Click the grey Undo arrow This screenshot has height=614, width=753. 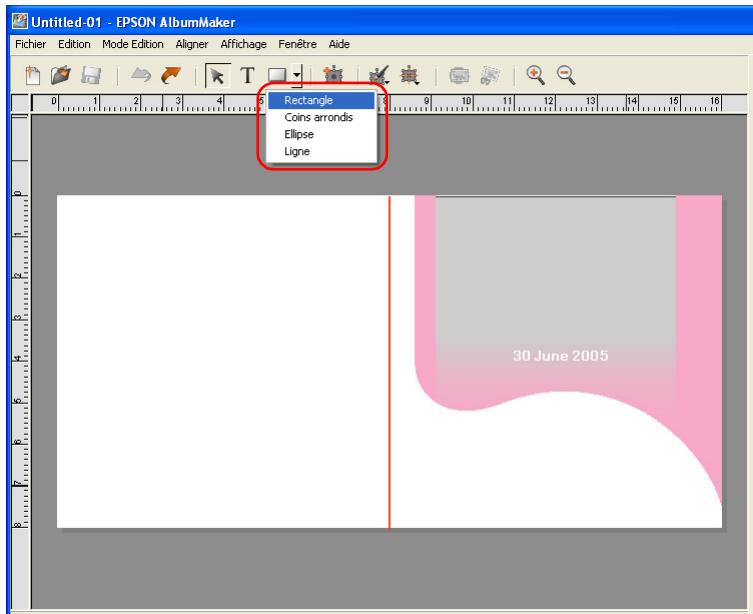tap(141, 75)
